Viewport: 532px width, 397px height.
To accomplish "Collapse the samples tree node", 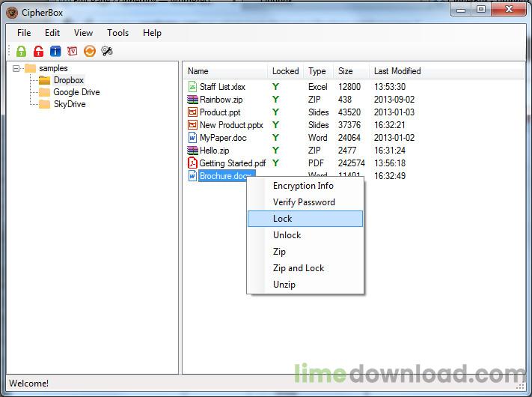I will 16,69.
